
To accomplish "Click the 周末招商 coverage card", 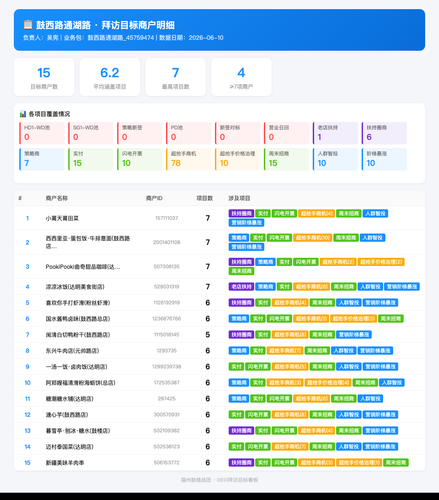I will 286,159.
